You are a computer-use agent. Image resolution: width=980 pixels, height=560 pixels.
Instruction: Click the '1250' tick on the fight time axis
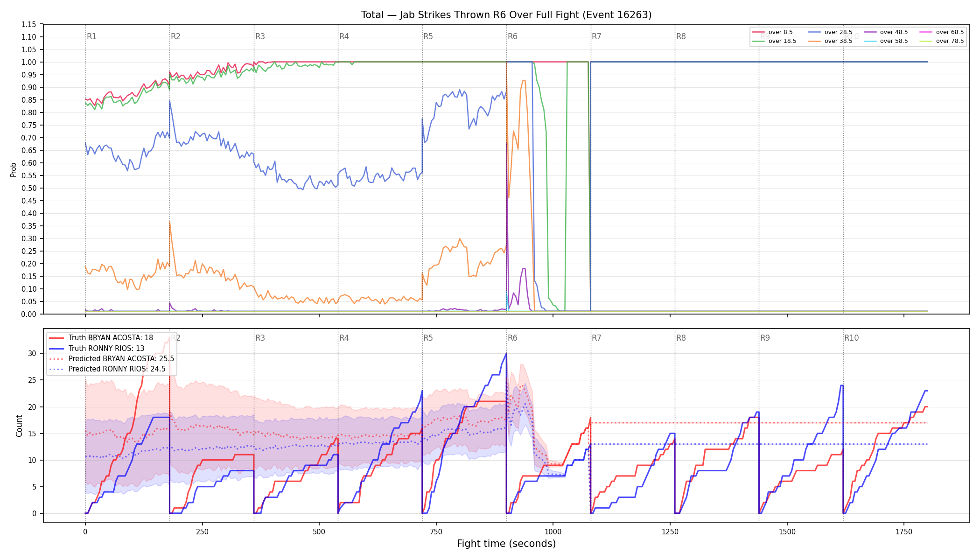coord(670,532)
